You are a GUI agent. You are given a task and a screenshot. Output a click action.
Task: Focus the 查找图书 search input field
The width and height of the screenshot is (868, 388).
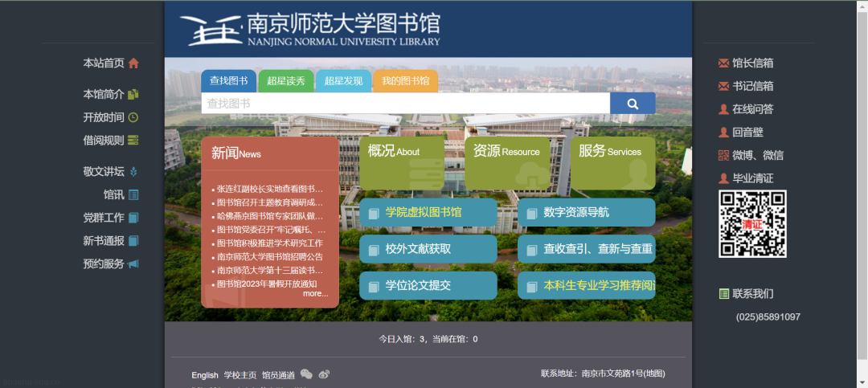pyautogui.click(x=406, y=104)
